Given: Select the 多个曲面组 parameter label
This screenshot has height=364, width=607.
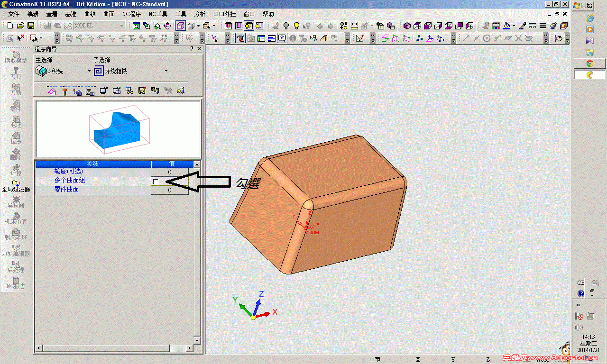Looking at the screenshot, I should [70, 181].
